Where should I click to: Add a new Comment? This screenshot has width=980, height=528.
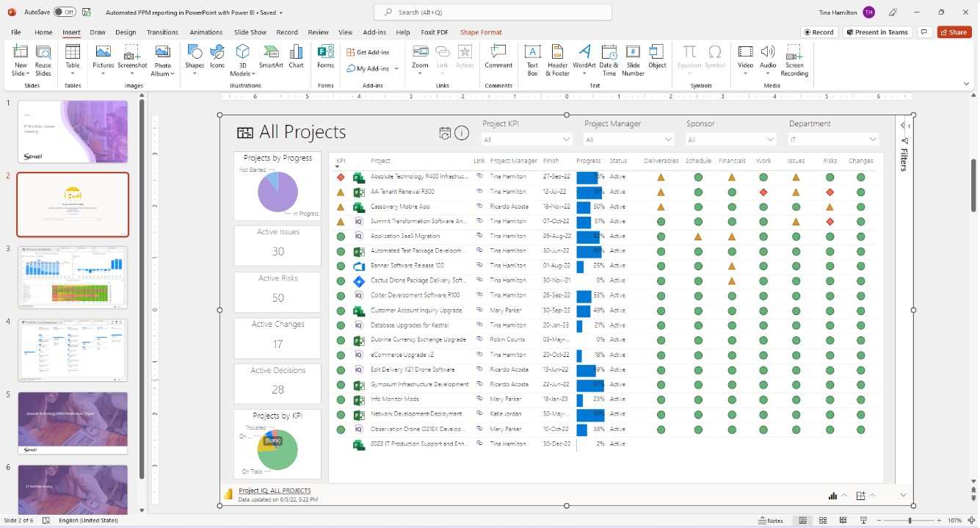[498, 57]
